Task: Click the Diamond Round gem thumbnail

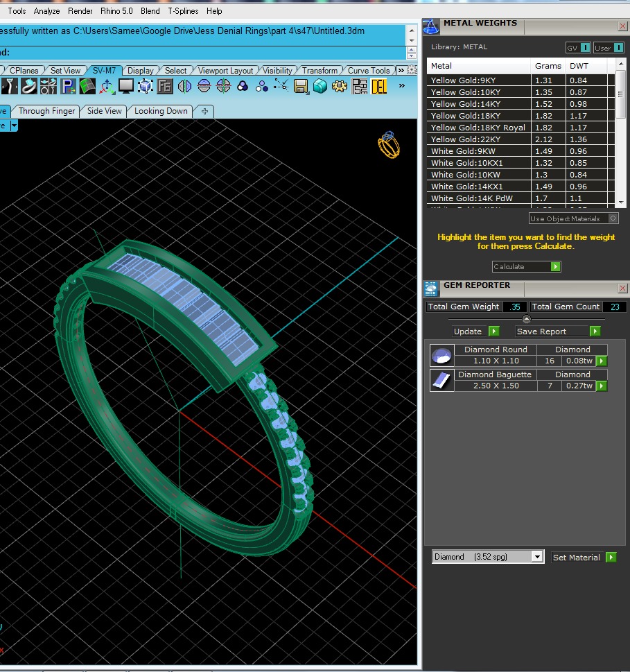Action: (442, 355)
